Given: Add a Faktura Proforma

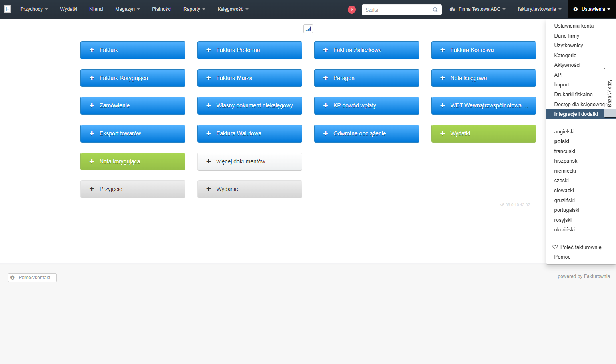Looking at the screenshot, I should [250, 50].
